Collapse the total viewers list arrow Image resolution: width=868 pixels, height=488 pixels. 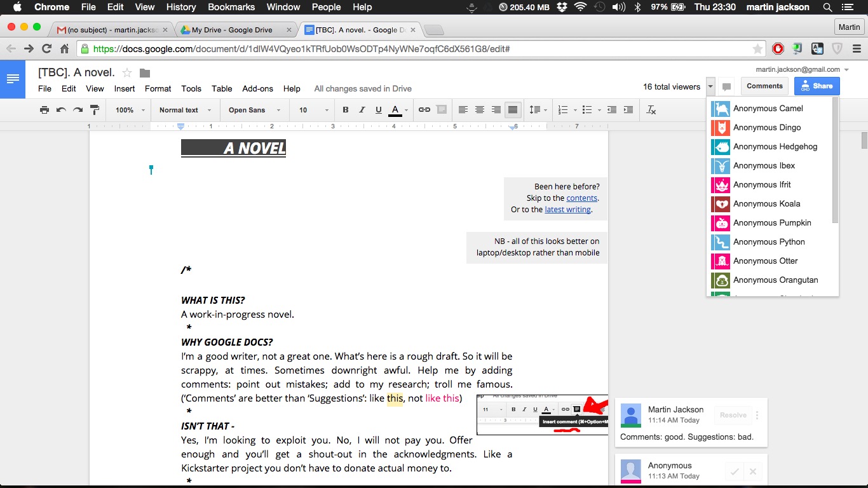(710, 86)
